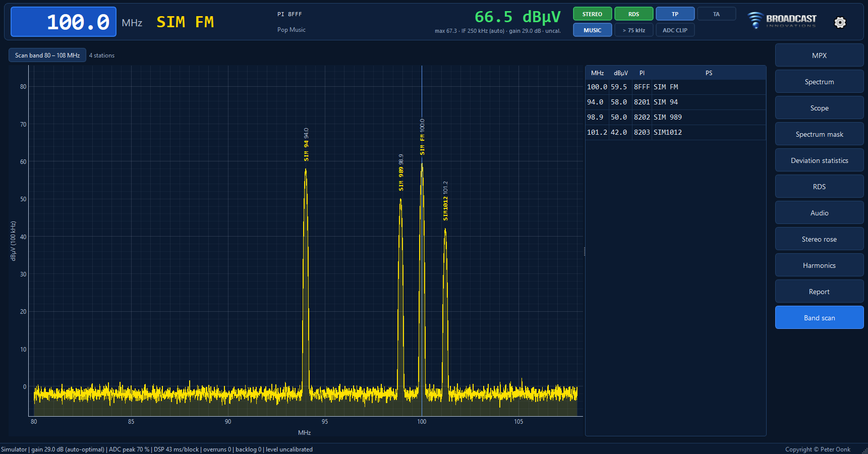Open the RDS view in sidebar
The height and width of the screenshot is (454, 868).
819,187
